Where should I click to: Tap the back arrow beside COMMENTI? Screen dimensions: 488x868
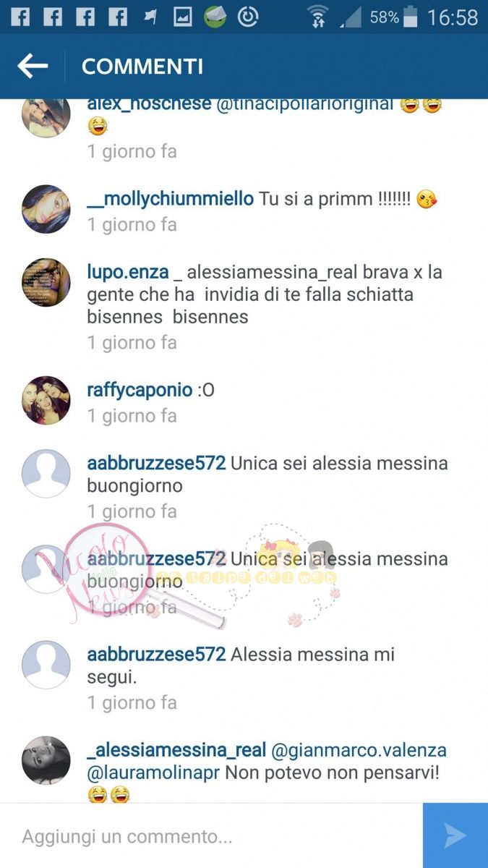coord(33,67)
